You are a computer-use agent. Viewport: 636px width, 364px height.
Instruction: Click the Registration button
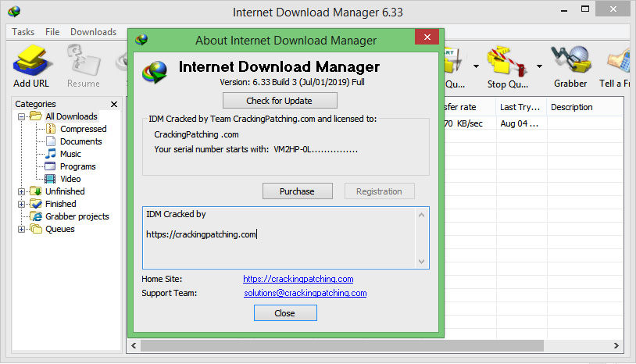(379, 191)
